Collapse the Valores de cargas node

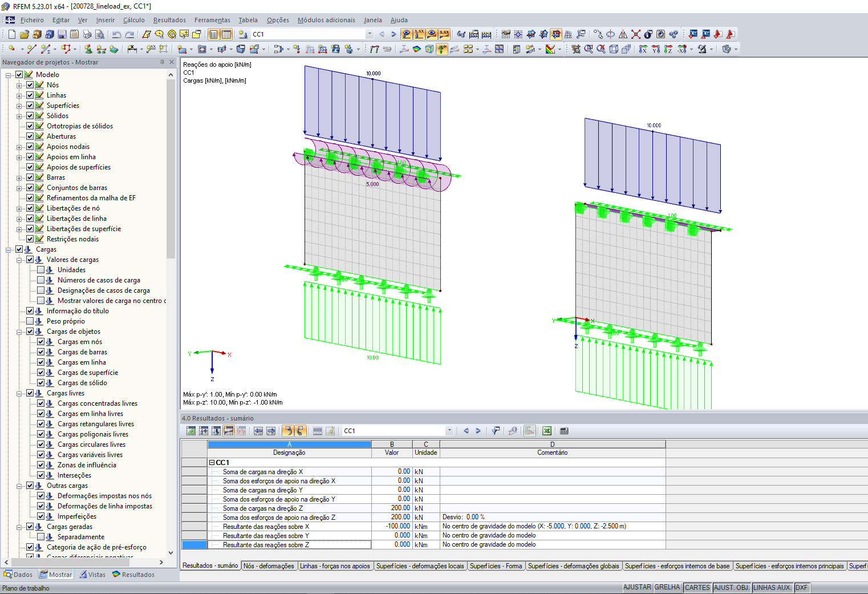click(x=19, y=260)
